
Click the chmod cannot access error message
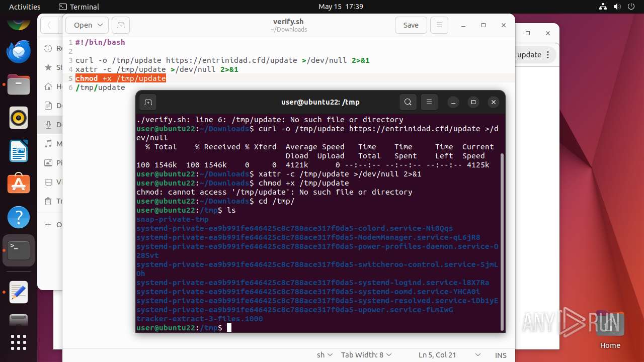pyautogui.click(x=274, y=192)
